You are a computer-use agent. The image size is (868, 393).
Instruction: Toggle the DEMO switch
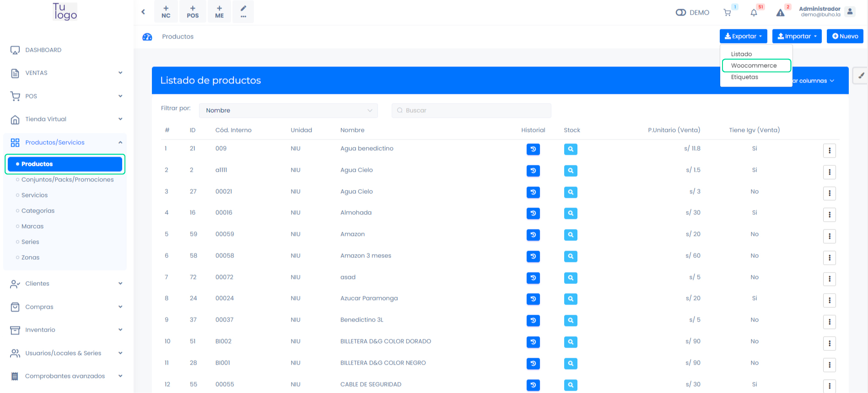(681, 12)
